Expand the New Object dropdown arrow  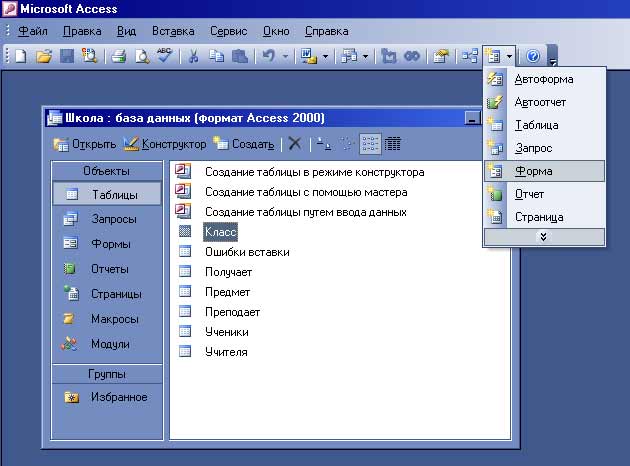509,56
